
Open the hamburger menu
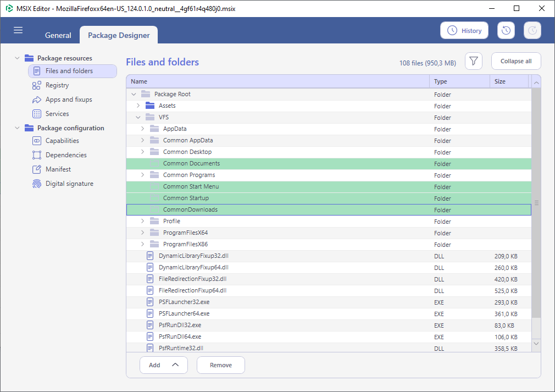[18, 30]
